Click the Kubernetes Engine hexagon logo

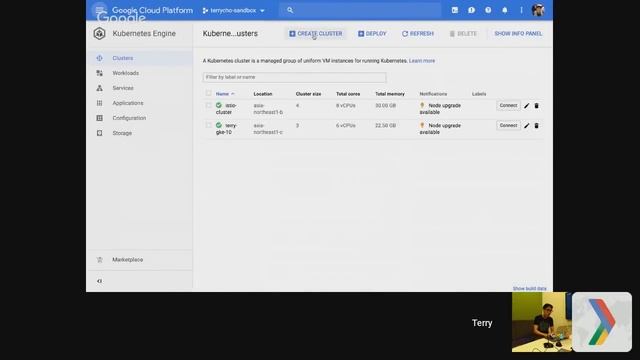click(99, 33)
